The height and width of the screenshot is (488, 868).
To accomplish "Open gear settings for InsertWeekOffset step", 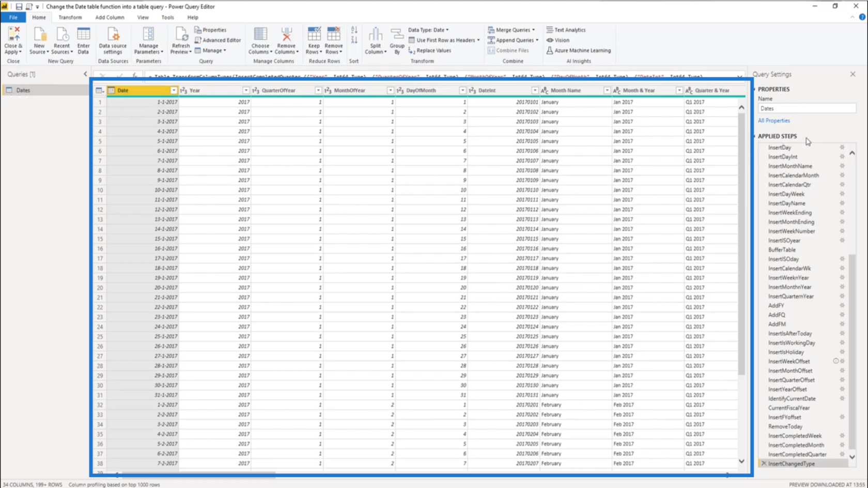I will point(842,361).
